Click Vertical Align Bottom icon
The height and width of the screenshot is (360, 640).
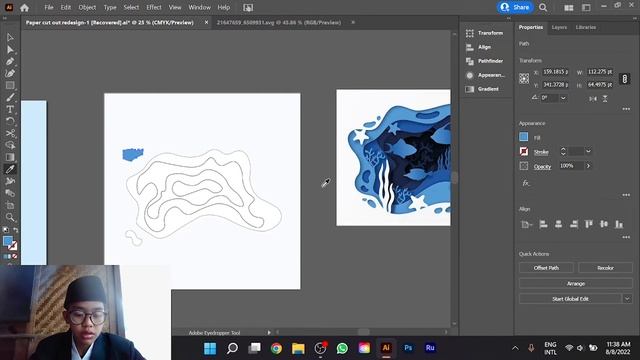click(x=619, y=224)
